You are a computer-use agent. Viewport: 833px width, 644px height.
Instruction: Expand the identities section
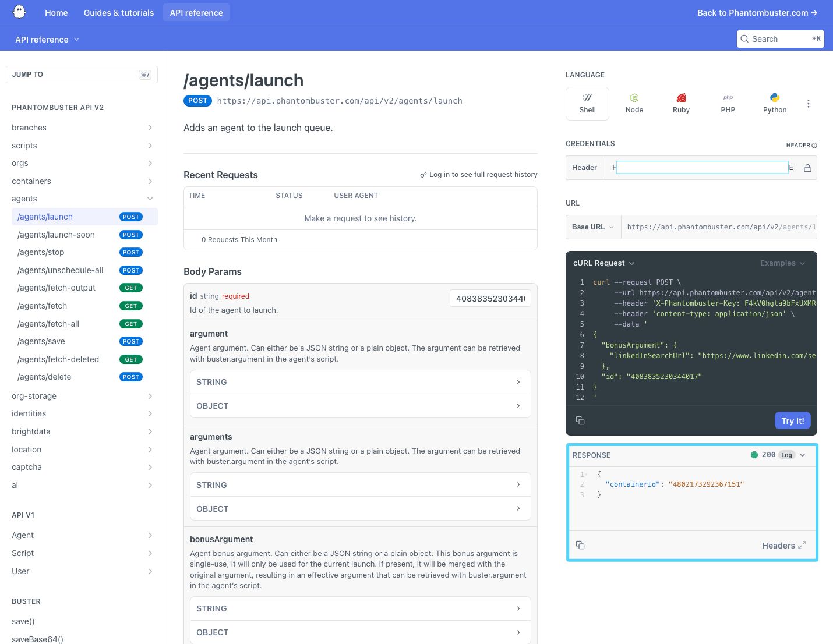pos(150,413)
